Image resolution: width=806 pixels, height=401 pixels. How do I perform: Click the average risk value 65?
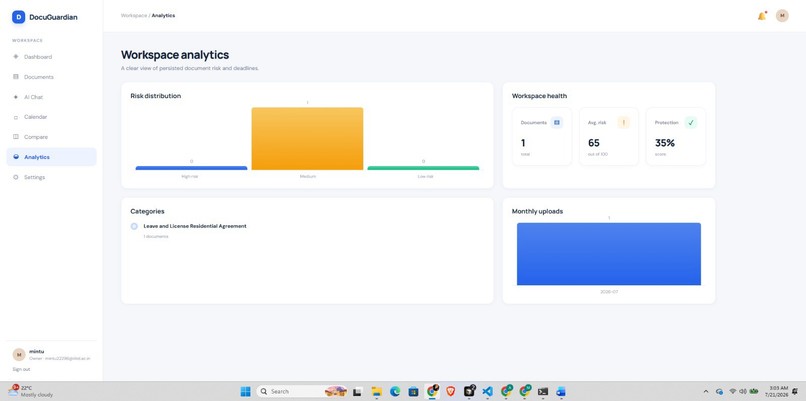coord(594,143)
